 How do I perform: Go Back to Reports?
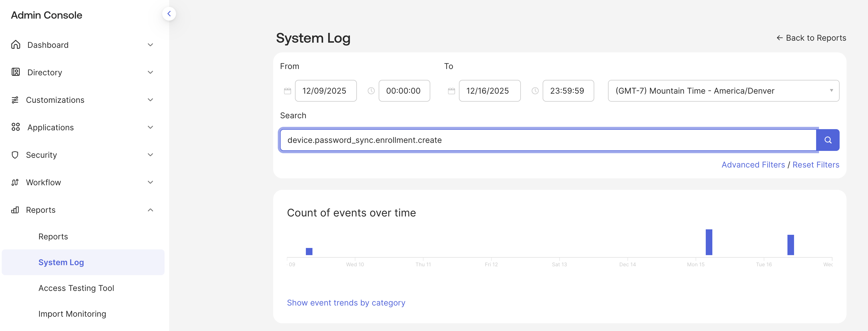pos(812,38)
